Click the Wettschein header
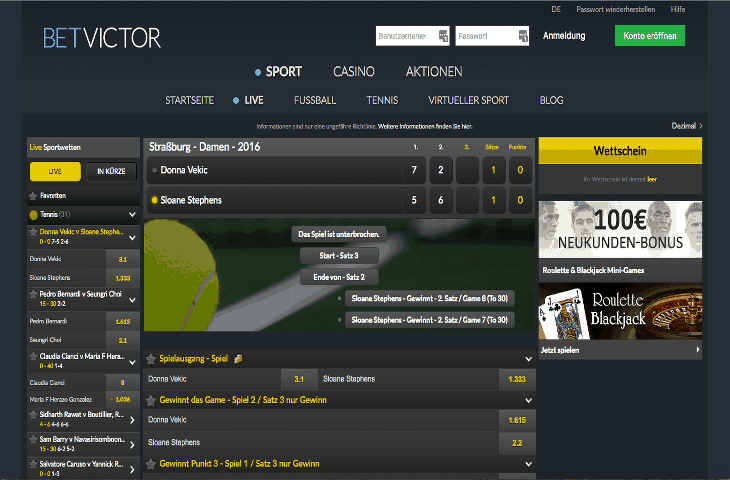Image resolution: width=730 pixels, height=480 pixels. click(620, 151)
